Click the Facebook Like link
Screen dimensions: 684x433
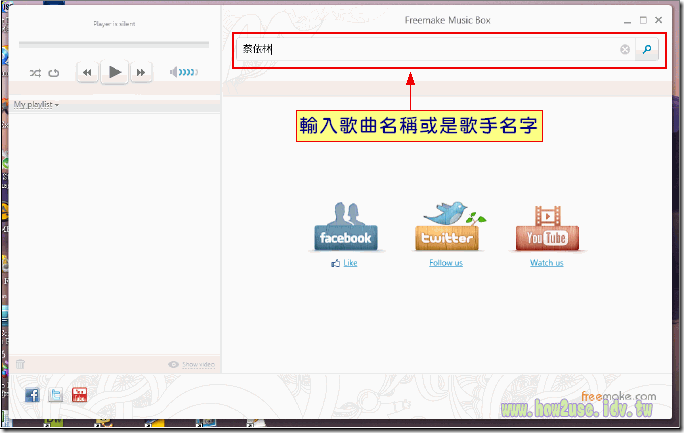[x=349, y=263]
